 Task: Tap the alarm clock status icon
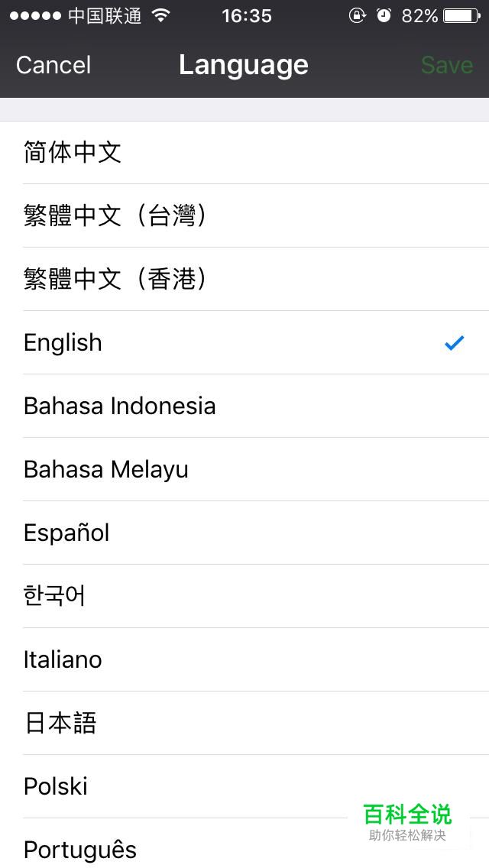coord(384,15)
